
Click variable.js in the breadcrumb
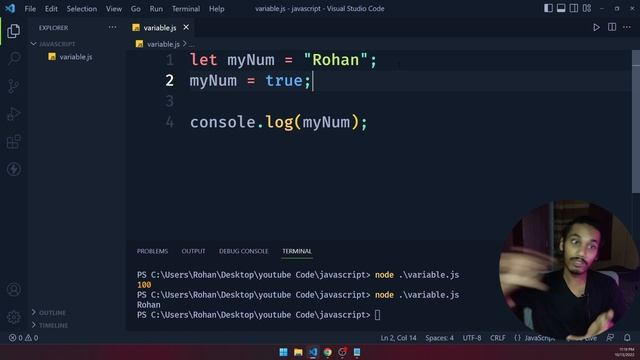(163, 44)
